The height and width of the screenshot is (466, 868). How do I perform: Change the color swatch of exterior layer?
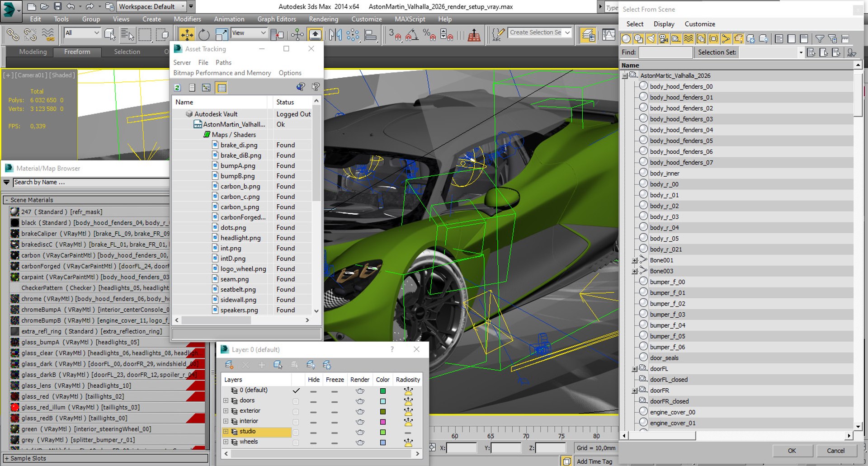[382, 412]
